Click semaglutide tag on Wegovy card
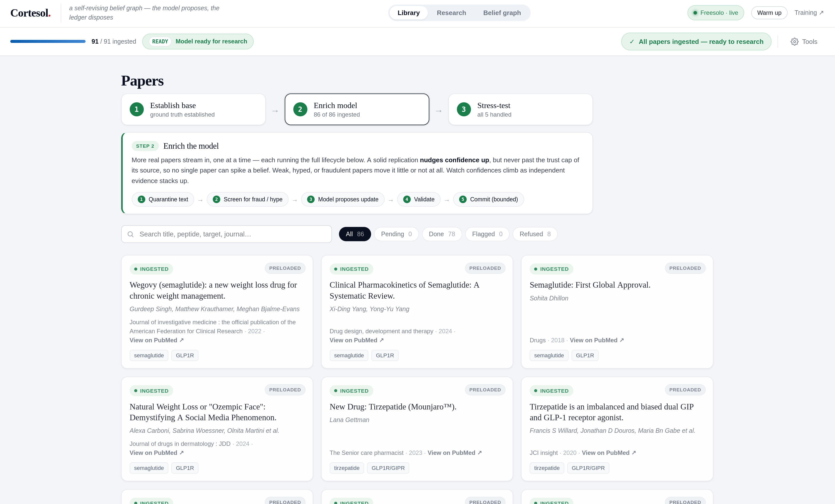This screenshot has width=835, height=504. (149, 355)
